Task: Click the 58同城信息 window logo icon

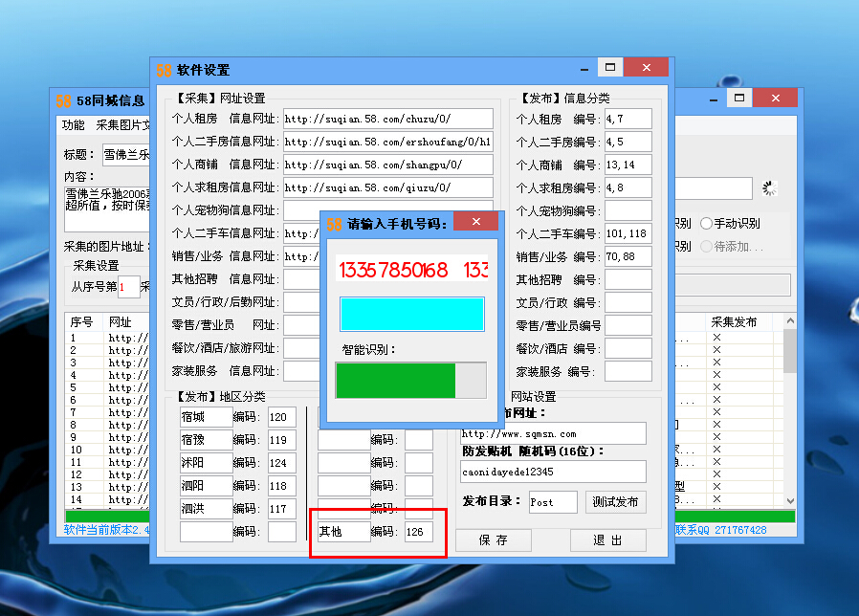Action: point(63,100)
